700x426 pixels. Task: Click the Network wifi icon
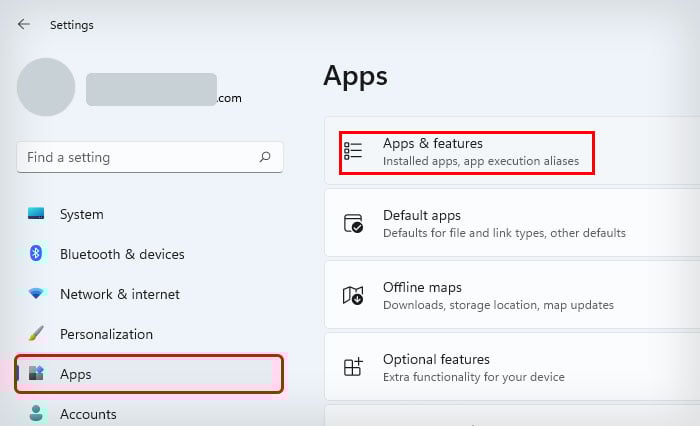[36, 293]
